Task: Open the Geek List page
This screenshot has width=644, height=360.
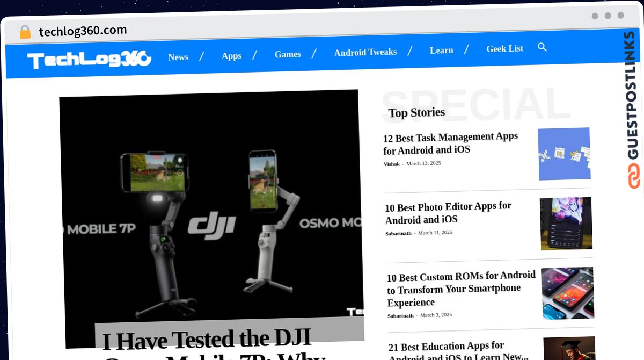Action: (504, 48)
